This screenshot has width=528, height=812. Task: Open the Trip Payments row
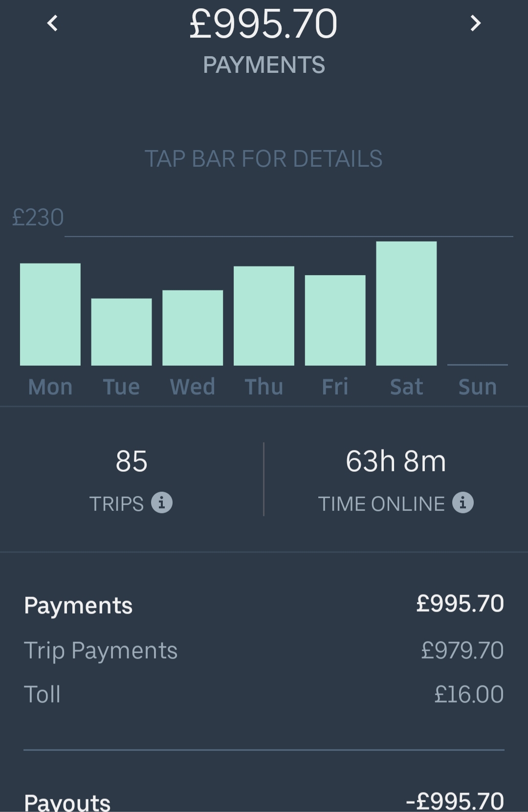coord(264,650)
